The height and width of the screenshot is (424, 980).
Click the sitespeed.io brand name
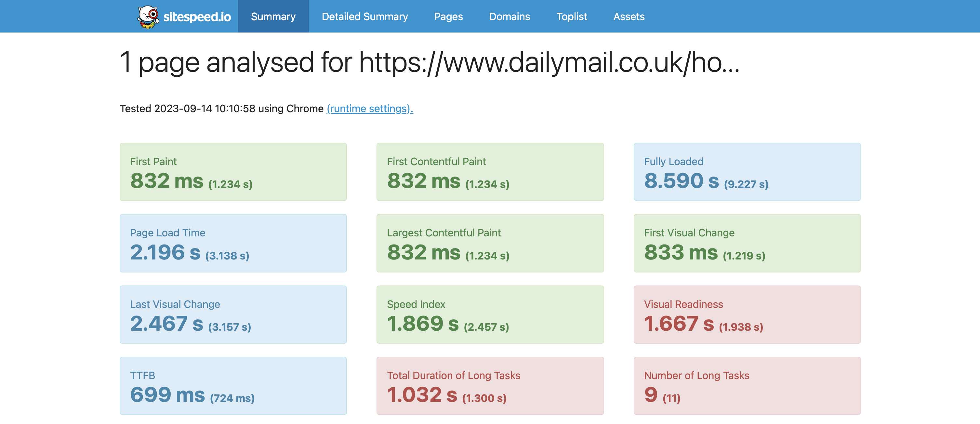pos(197,17)
